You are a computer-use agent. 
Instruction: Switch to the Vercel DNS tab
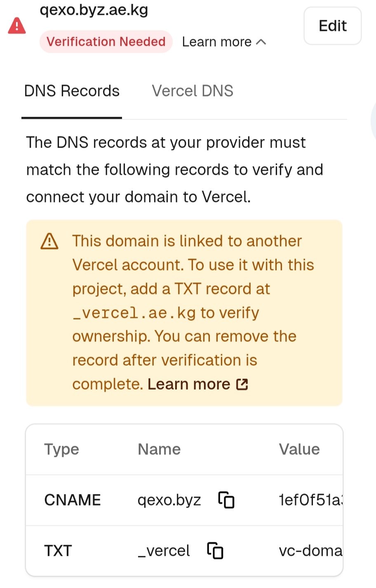point(193,91)
